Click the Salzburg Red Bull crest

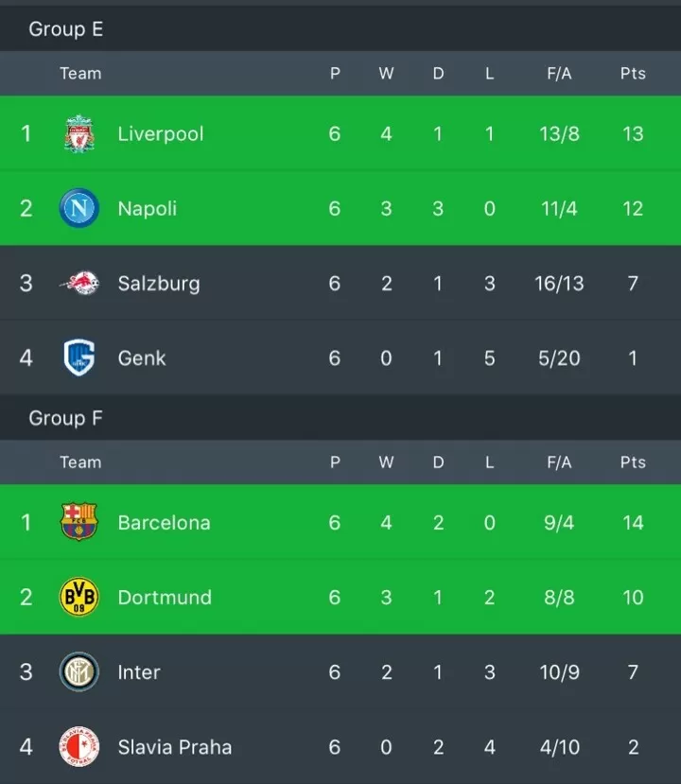[79, 283]
